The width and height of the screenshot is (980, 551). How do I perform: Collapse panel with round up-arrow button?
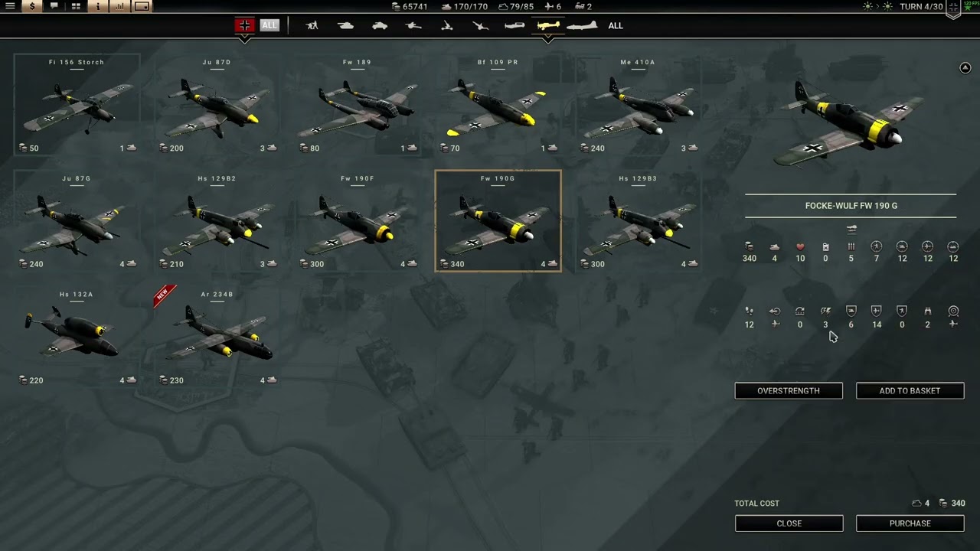[x=965, y=68]
